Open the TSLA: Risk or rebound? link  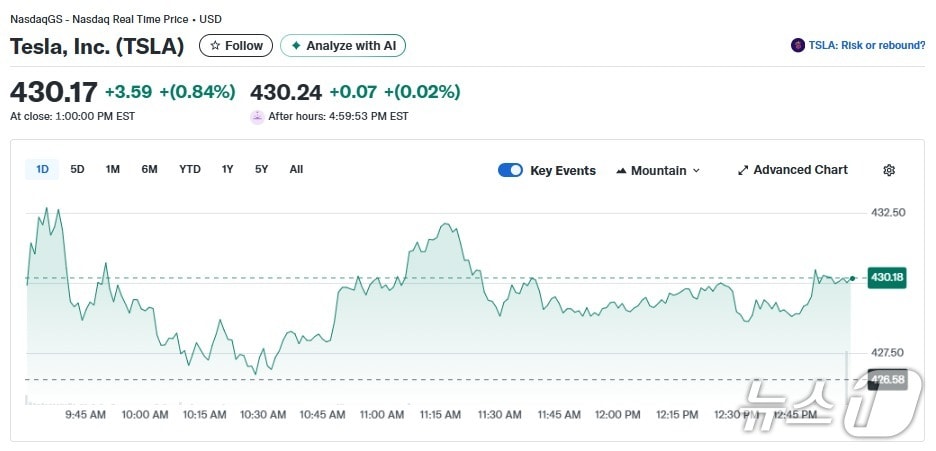click(866, 46)
